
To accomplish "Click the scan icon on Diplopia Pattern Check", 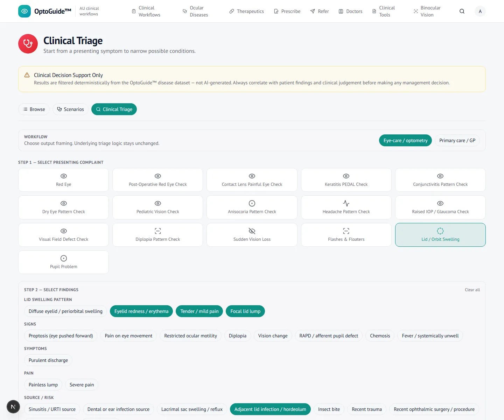I will click(x=158, y=231).
